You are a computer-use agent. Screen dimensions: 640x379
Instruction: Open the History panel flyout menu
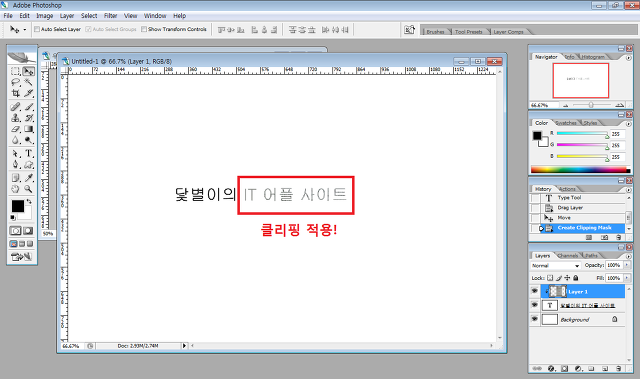(x=629, y=190)
